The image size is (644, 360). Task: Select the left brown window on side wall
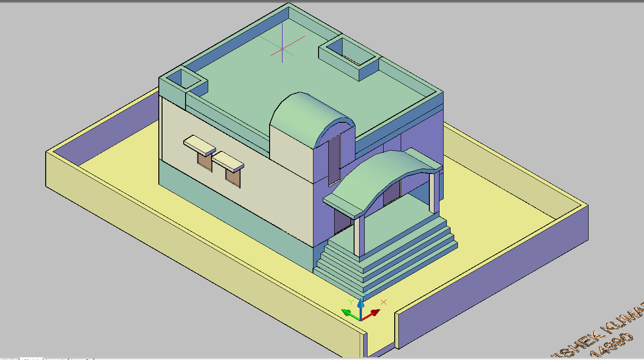[203, 161]
